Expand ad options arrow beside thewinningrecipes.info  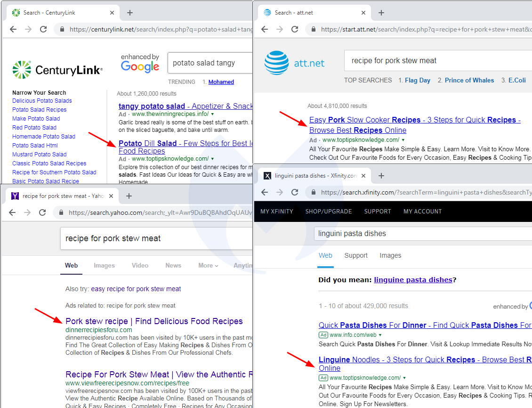point(212,114)
